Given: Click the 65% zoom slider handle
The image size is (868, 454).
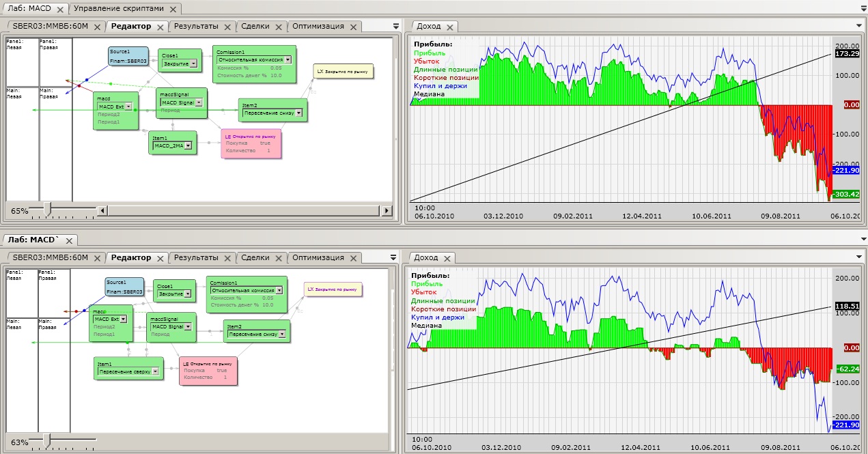Looking at the screenshot, I should coord(47,210).
